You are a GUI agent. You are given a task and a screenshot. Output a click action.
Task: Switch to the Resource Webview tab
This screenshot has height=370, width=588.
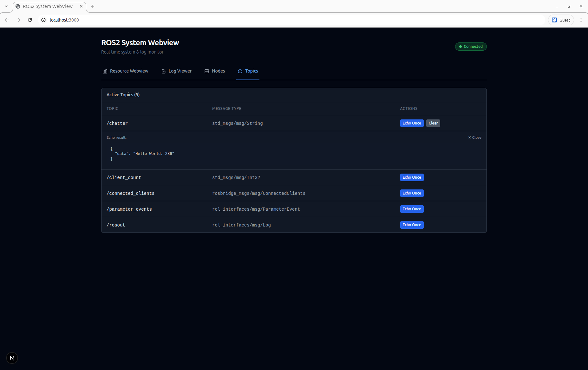click(x=129, y=71)
